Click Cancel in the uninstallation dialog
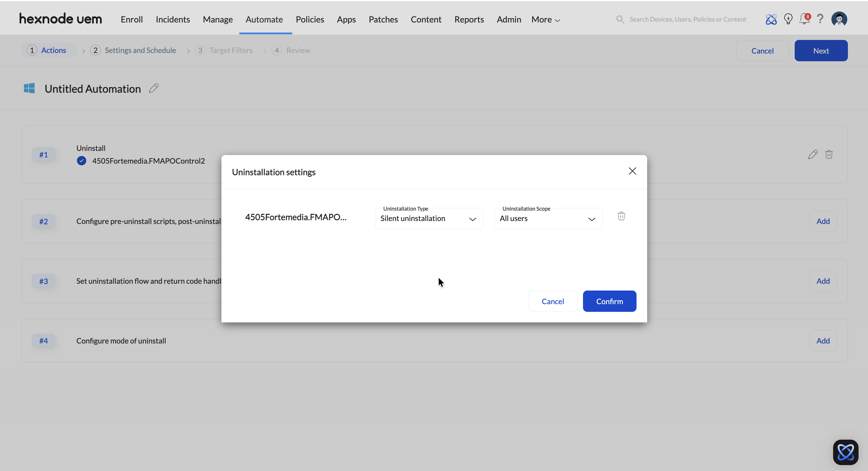868x471 pixels. 552,301
